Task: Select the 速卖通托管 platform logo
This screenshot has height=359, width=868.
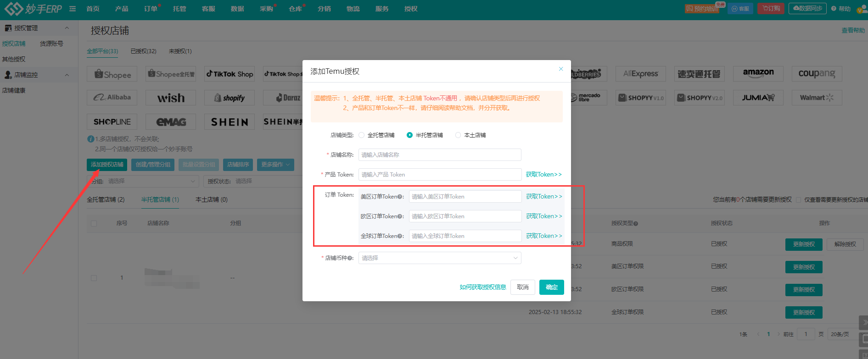Action: (700, 74)
